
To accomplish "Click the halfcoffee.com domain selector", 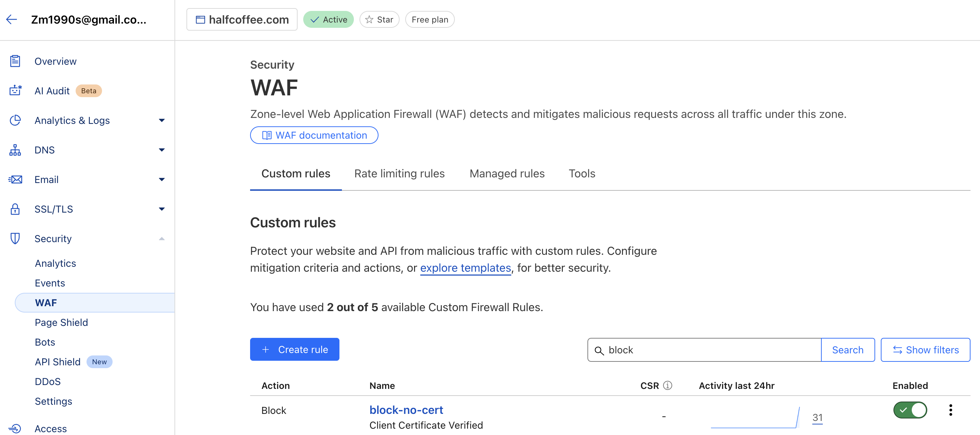I will pyautogui.click(x=242, y=19).
